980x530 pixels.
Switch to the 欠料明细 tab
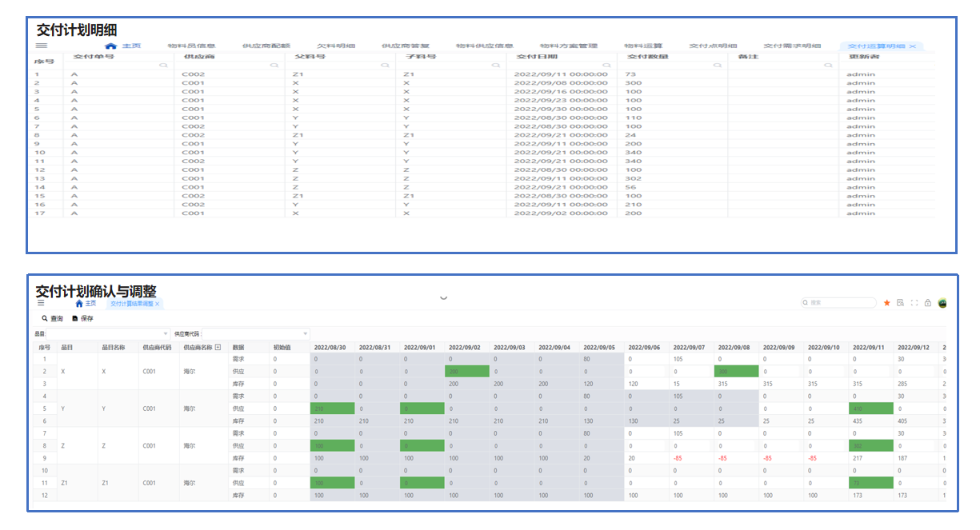click(335, 46)
